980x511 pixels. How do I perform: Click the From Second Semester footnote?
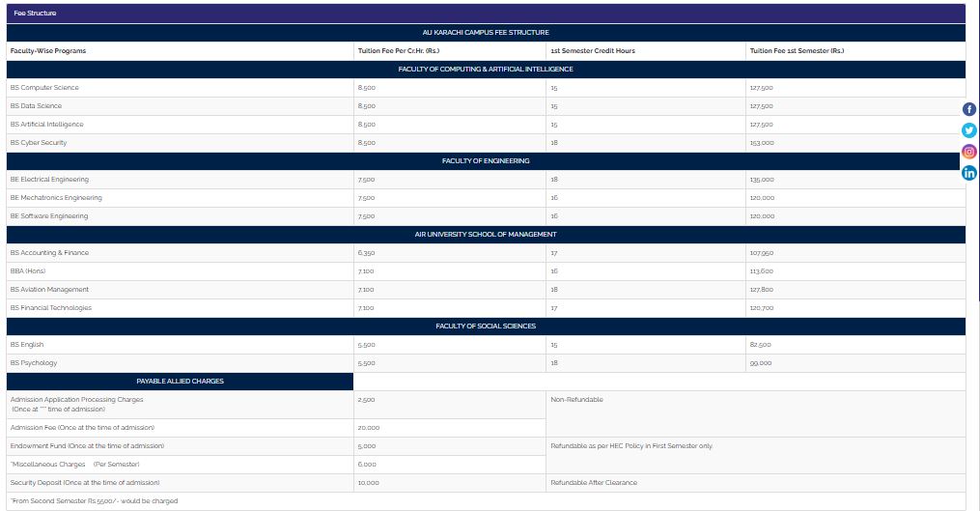(x=95, y=501)
